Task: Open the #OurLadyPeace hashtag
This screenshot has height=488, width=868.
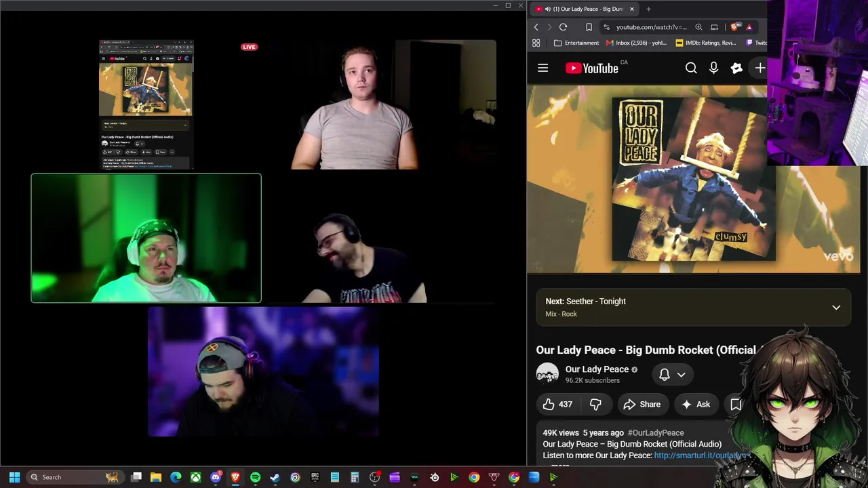Action: coord(656,432)
